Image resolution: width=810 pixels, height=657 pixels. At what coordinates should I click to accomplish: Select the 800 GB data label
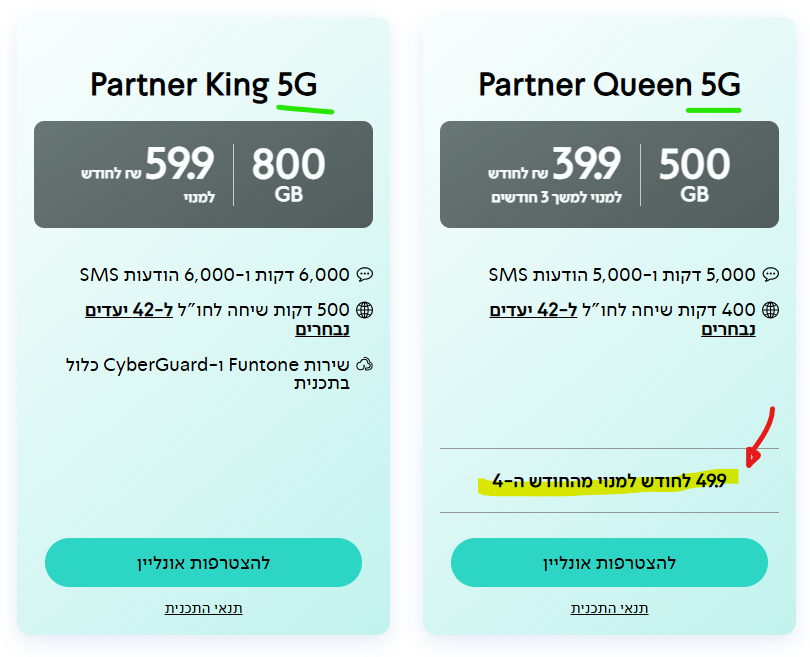click(288, 173)
